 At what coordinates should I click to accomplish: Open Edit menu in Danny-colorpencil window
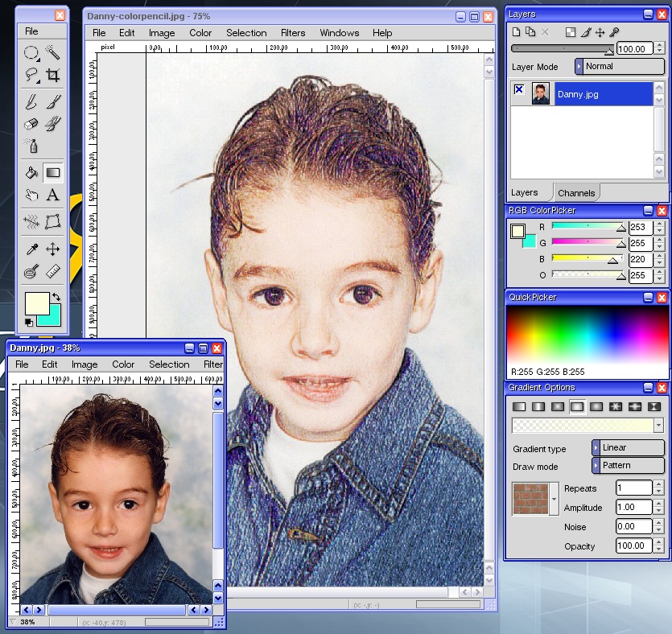pos(127,33)
